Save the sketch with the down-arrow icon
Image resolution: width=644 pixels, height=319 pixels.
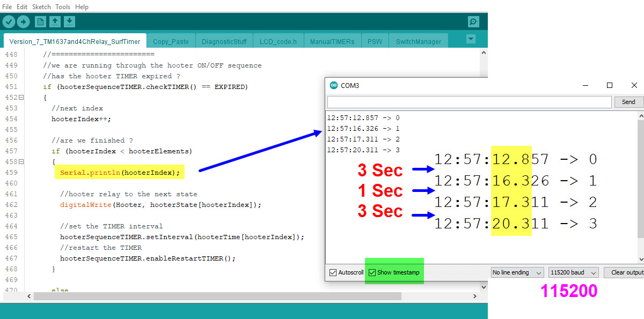pos(70,21)
